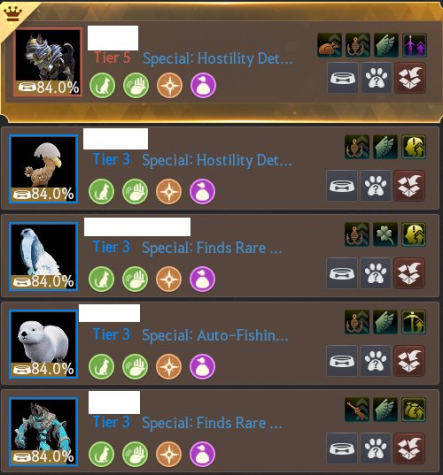
Task: Open pet info paw button for the polar bear
Action: pos(376,361)
